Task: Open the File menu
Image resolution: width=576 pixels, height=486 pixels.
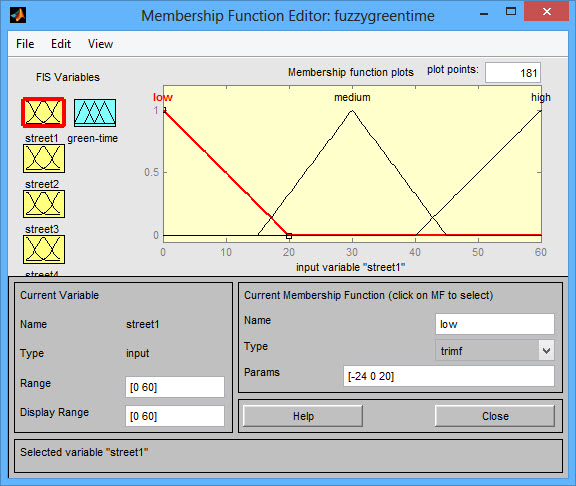Action: point(25,44)
